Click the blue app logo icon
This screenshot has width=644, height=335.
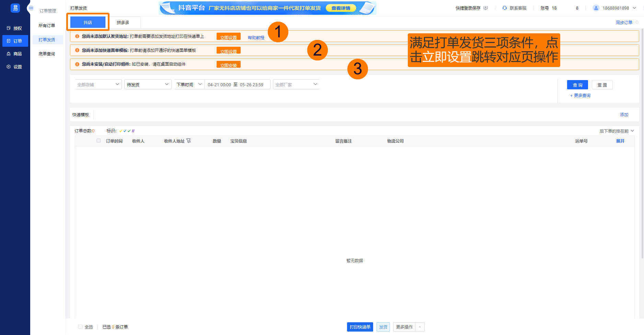click(15, 8)
